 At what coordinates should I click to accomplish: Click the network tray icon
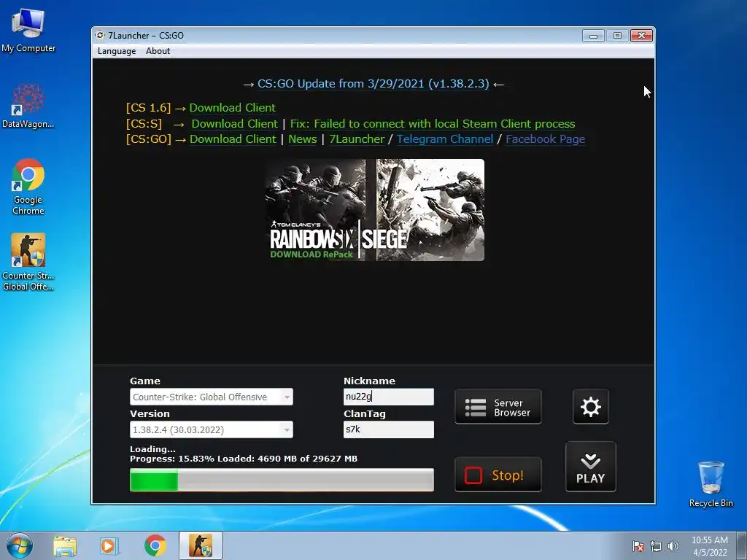point(656,546)
